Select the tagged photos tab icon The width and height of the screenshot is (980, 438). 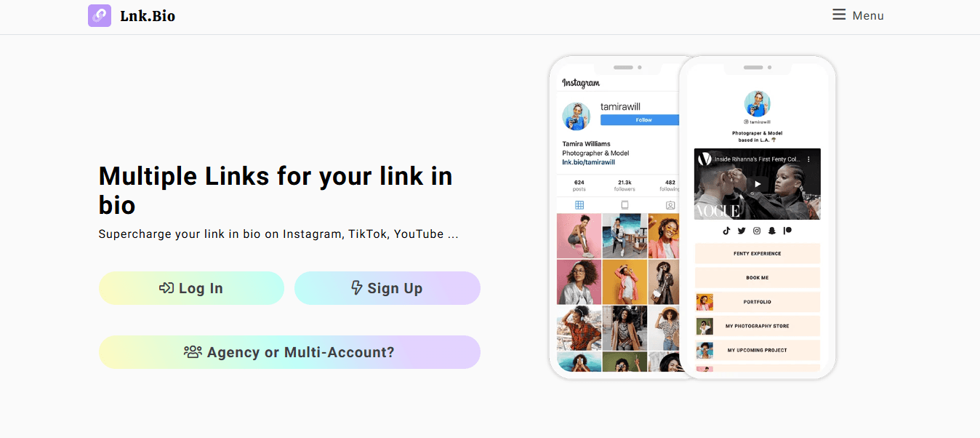coord(670,205)
